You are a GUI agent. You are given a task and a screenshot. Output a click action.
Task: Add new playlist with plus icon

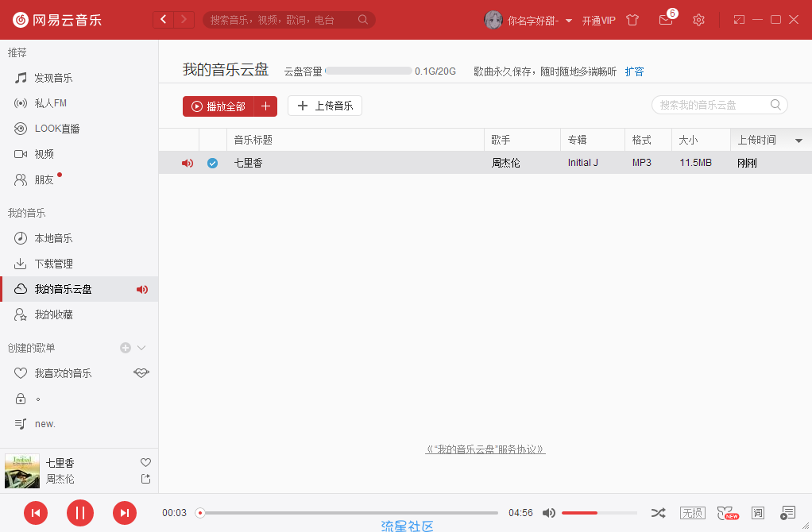(x=126, y=348)
